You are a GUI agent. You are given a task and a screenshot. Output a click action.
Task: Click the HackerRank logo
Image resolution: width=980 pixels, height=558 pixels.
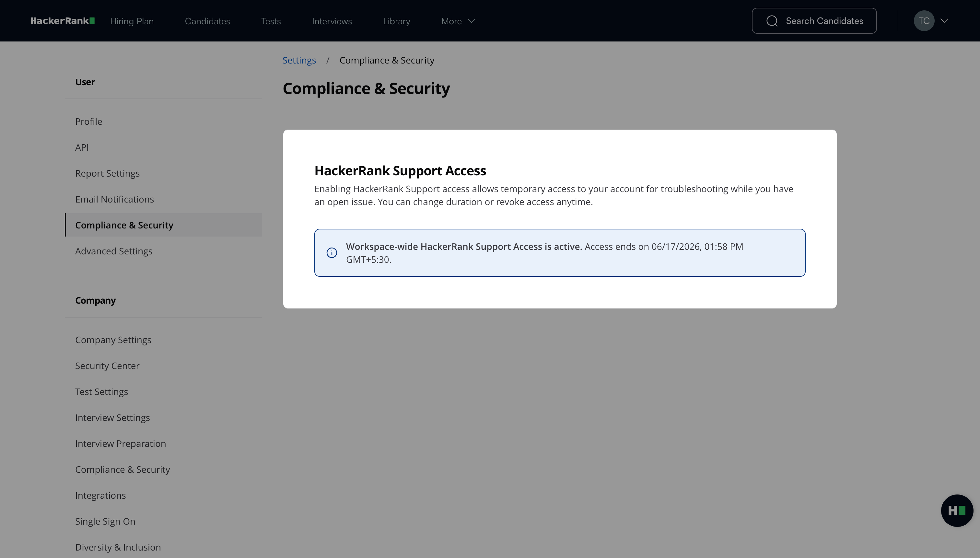[x=63, y=21]
